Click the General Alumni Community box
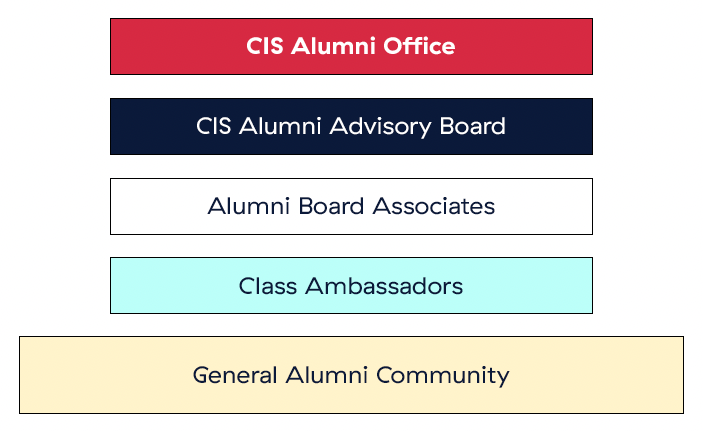 point(352,375)
